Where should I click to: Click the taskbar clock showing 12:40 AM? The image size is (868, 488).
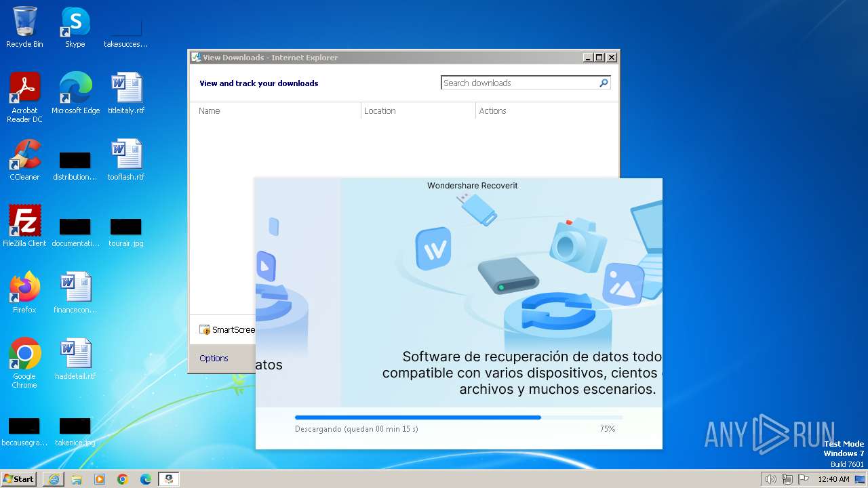833,479
